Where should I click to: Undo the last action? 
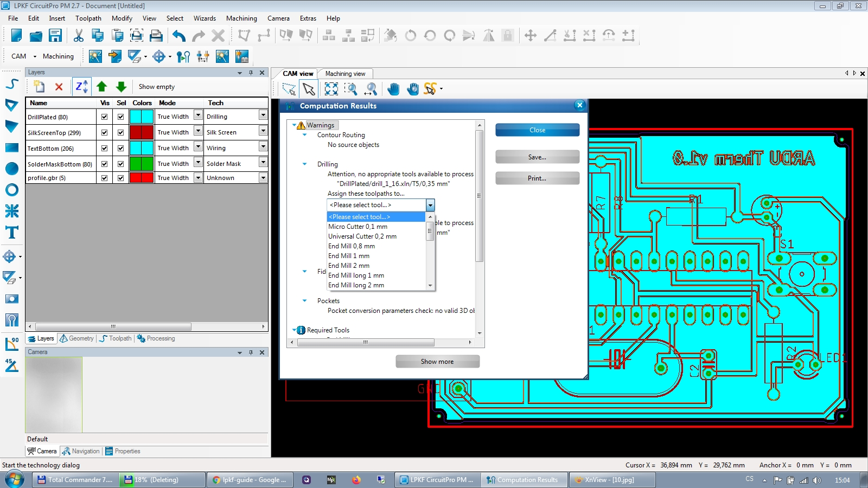(x=179, y=36)
